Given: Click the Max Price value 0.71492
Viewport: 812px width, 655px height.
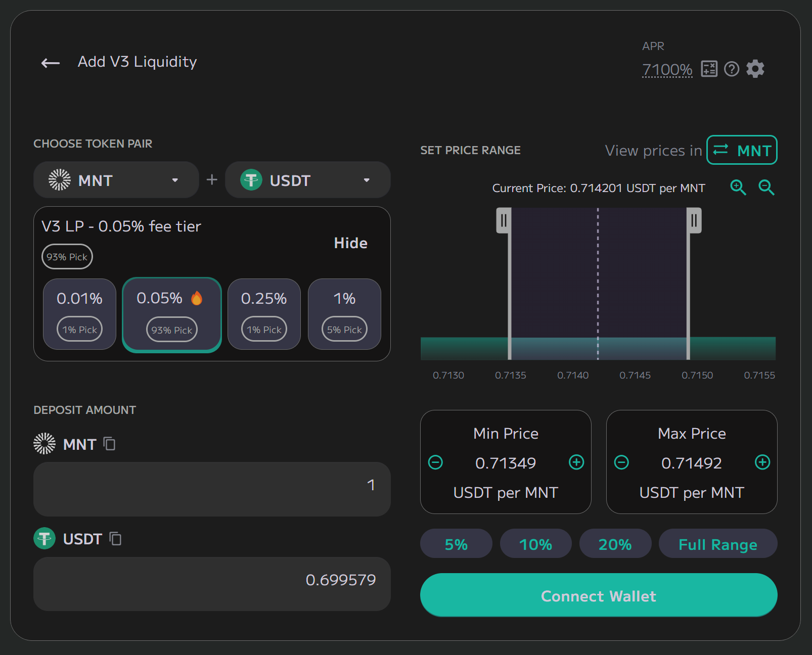Looking at the screenshot, I should 692,463.
